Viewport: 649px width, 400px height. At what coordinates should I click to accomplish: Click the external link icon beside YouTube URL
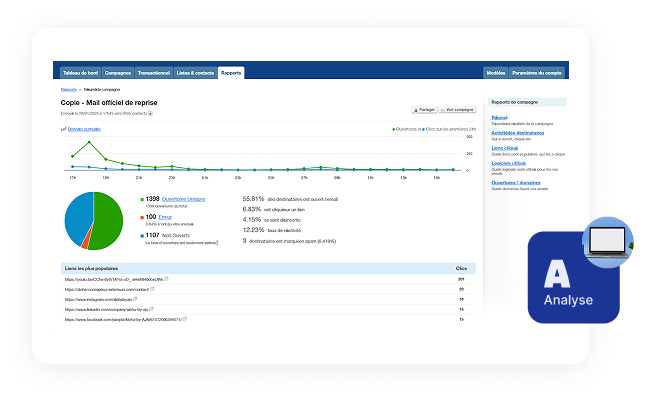166,280
